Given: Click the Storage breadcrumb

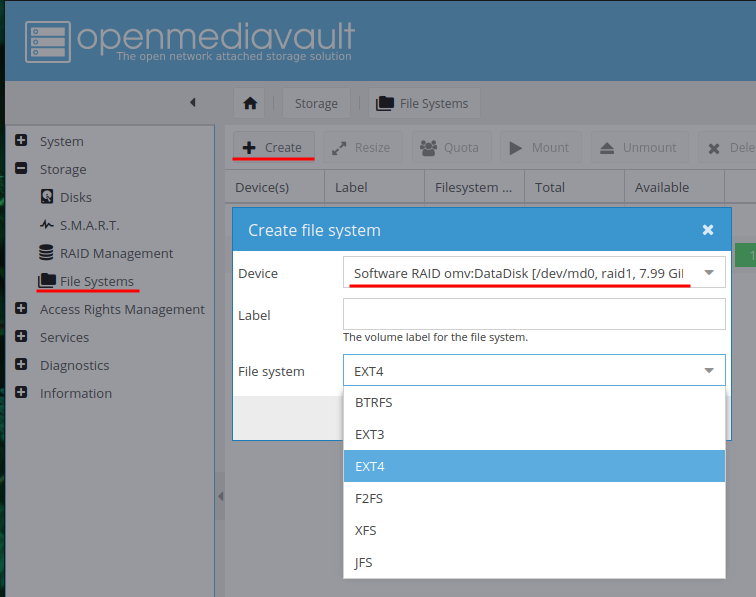Looking at the screenshot, I should (316, 103).
